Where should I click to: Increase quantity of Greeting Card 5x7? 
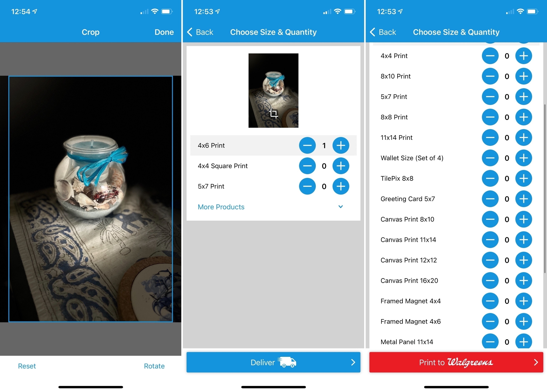[524, 199]
